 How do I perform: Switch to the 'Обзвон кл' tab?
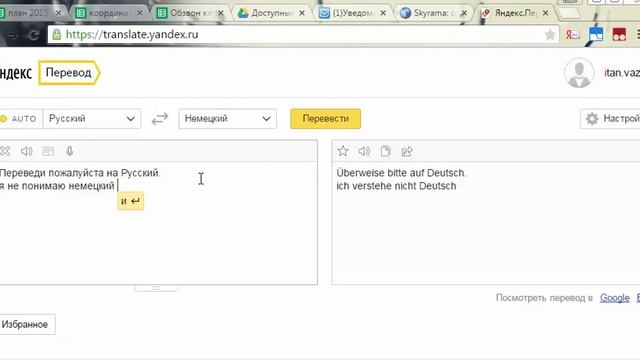190,13
